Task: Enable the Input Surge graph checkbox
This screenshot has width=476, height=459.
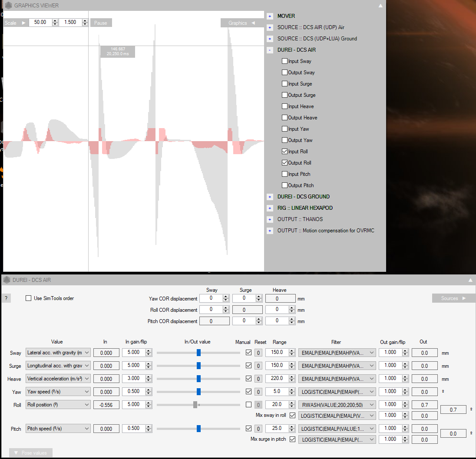Action: (x=284, y=83)
